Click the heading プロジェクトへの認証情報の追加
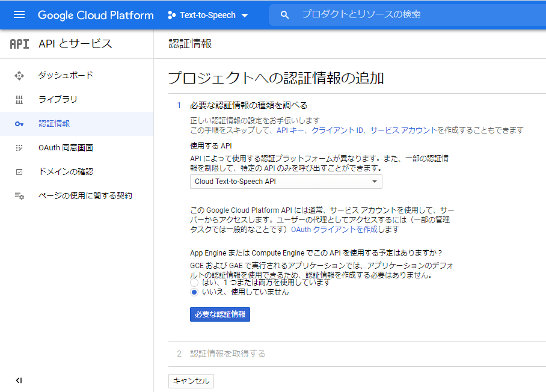The image size is (546, 392). tap(276, 78)
